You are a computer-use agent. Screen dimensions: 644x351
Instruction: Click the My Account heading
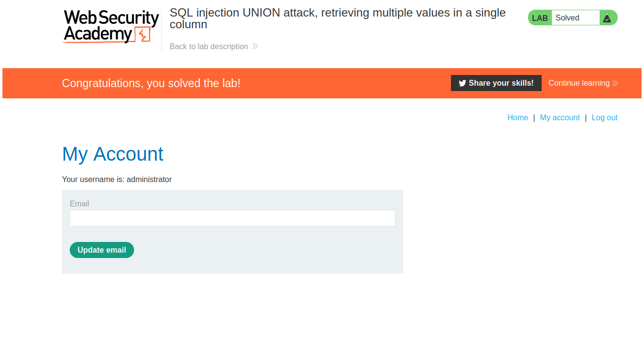113,154
